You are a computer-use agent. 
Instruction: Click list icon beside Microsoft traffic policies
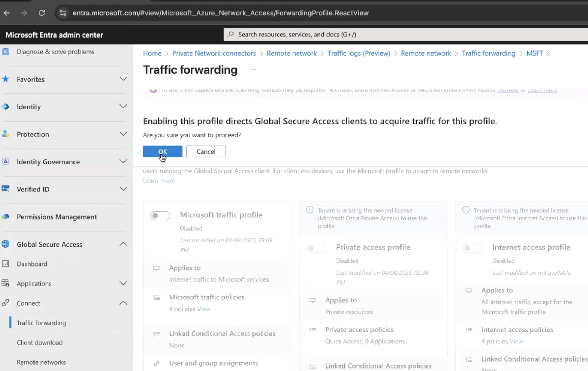point(157,298)
